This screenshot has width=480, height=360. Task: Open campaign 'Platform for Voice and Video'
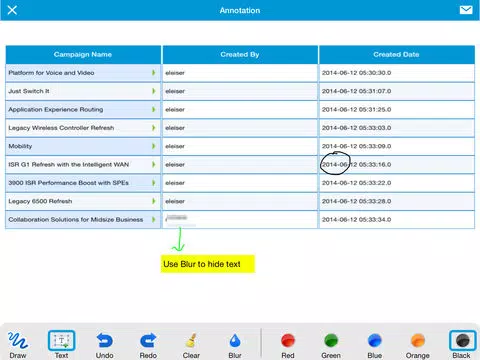click(x=51, y=73)
